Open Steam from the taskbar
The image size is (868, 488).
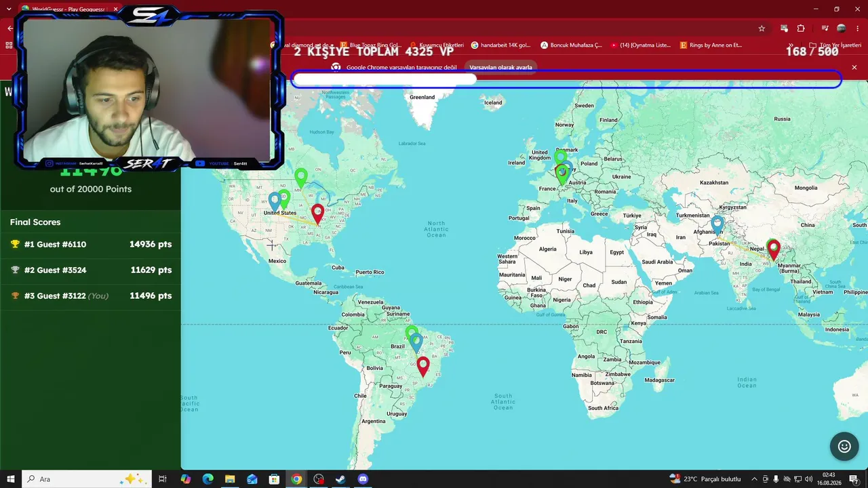[x=340, y=479]
